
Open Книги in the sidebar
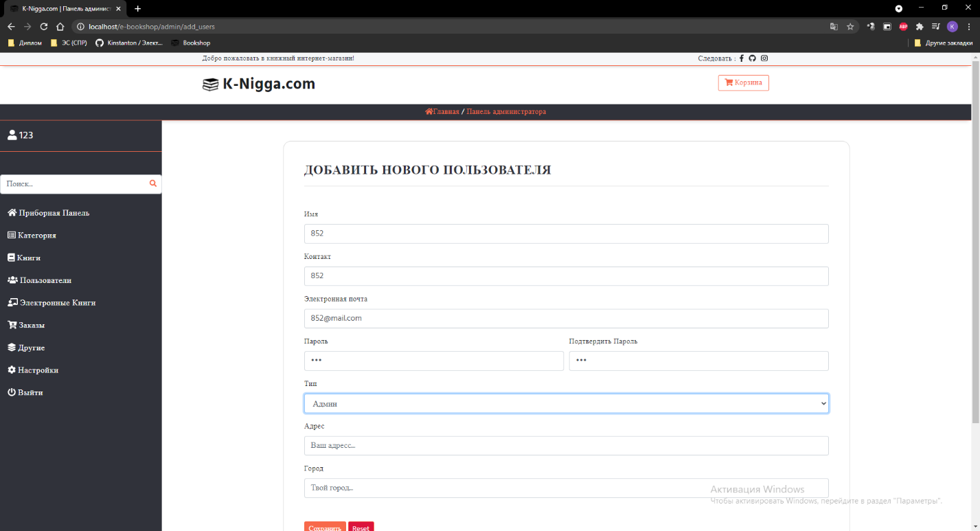(24, 258)
